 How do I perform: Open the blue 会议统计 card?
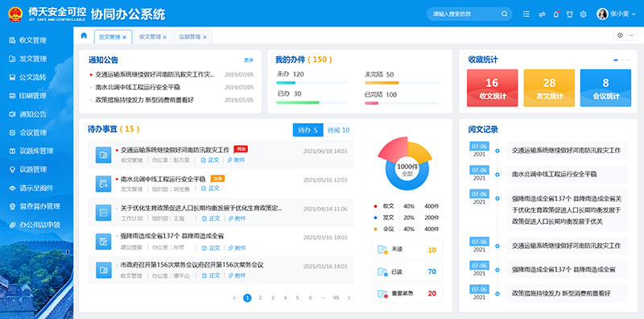(x=605, y=88)
